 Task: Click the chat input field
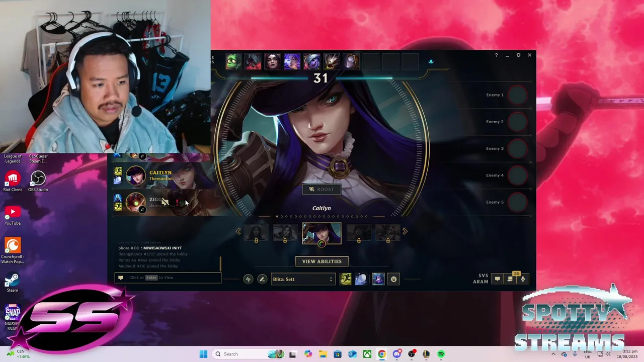[x=168, y=278]
